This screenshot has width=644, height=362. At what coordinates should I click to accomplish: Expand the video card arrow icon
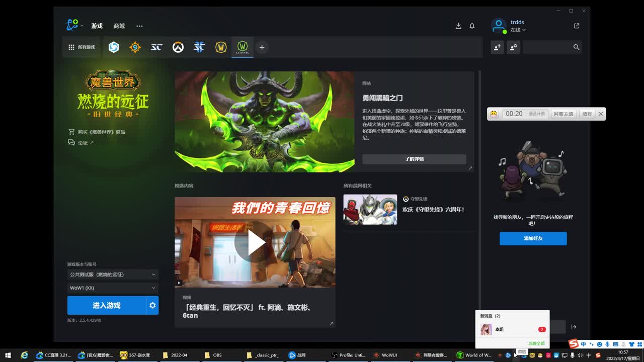[332, 323]
